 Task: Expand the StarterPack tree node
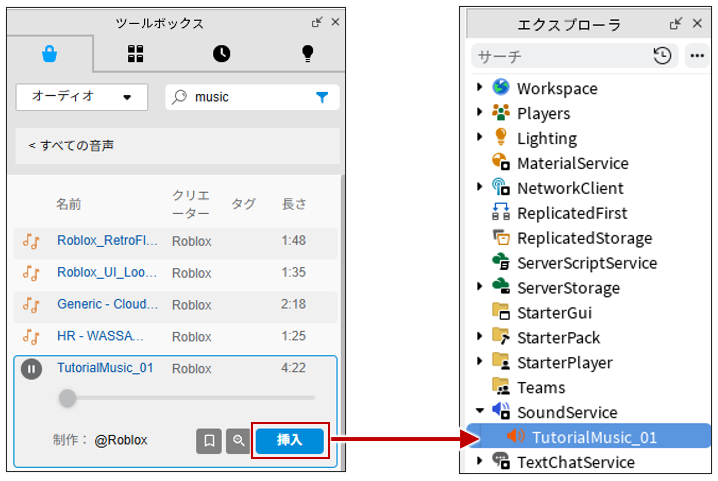479,336
